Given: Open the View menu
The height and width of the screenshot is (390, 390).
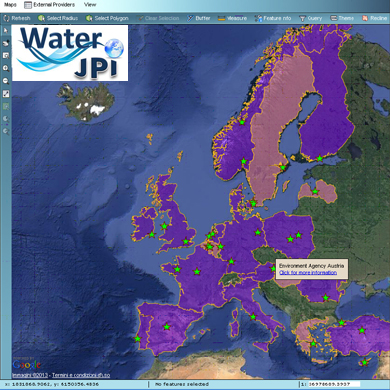Looking at the screenshot, I should [x=90, y=5].
